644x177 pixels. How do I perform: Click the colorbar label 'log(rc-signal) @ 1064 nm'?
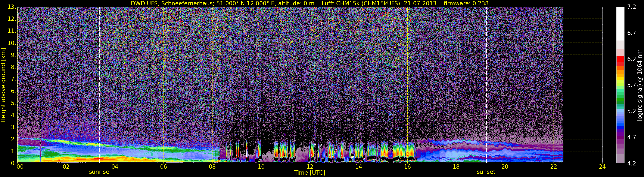640,85
